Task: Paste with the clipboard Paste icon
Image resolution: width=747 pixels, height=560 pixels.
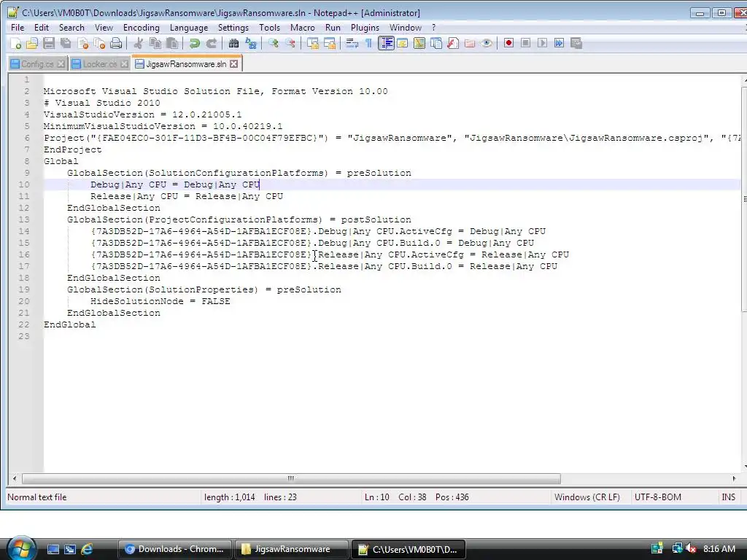Action: (x=172, y=44)
